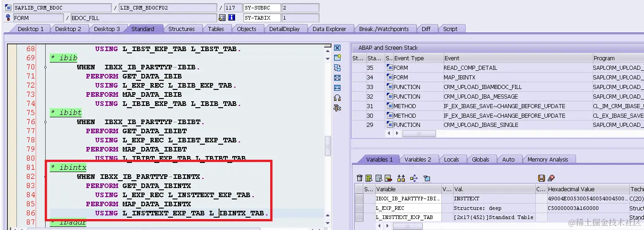Click the stack table horizontal scrollbar thumb
Viewport: 644px width, 230px height.
click(x=419, y=134)
